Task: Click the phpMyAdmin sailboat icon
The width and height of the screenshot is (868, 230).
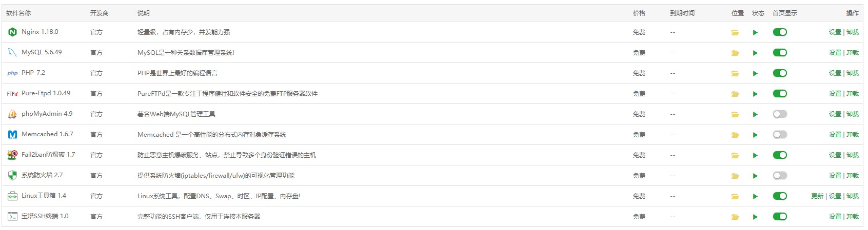Action: pos(12,114)
